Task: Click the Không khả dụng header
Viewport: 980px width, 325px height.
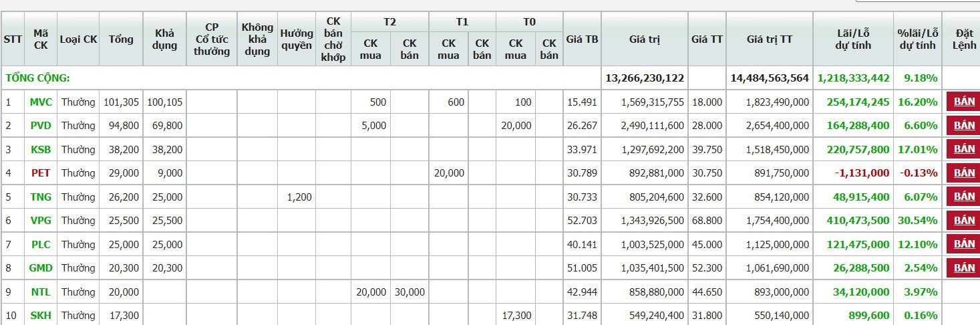Action: coord(257,39)
